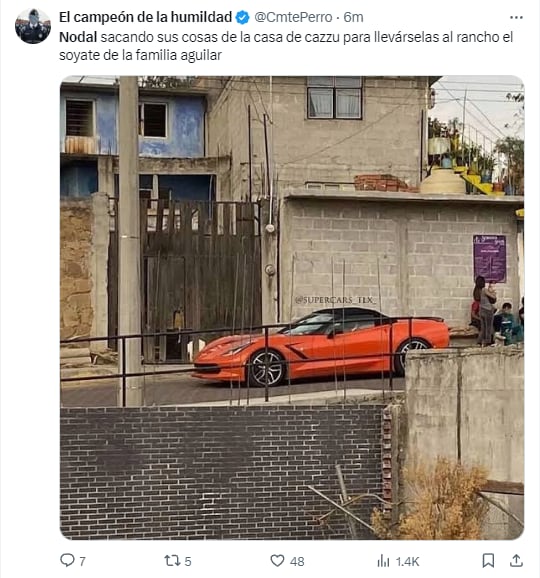The width and height of the screenshot is (540, 578).
Task: Click the reply count 7
Action: [x=82, y=561]
